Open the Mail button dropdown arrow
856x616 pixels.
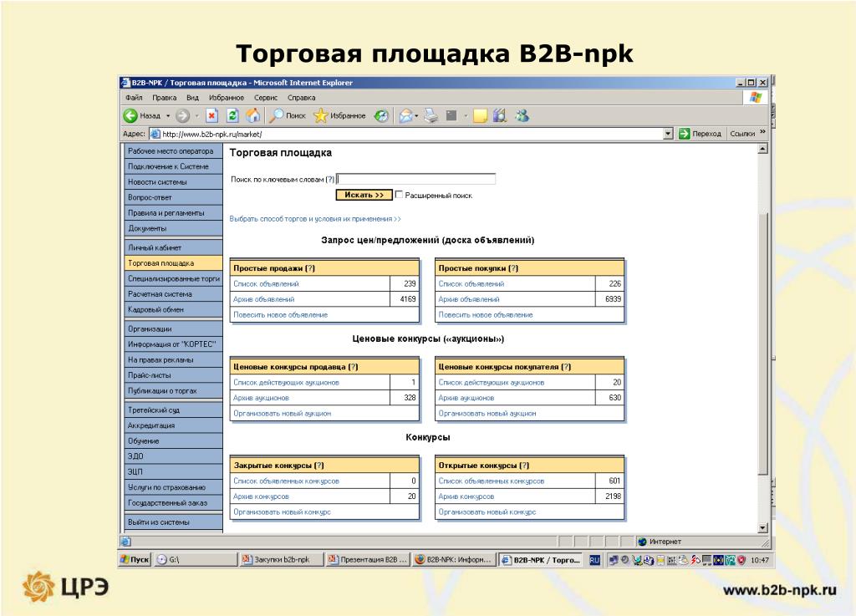tap(416, 115)
